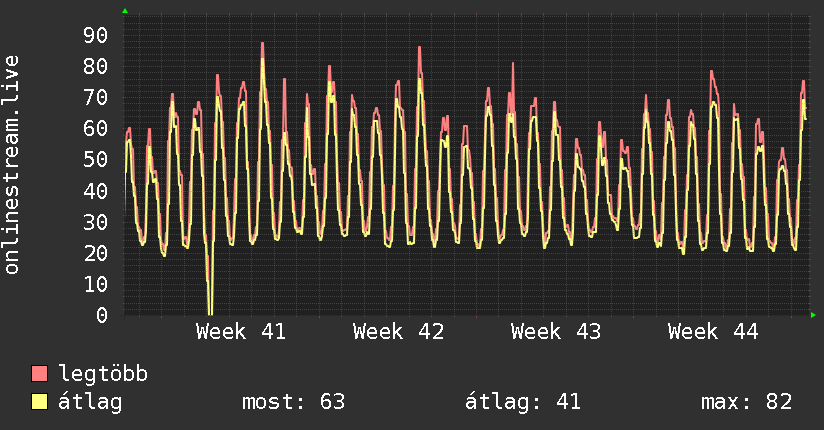Click the Week 43 axis label
Image resolution: width=824 pixels, height=430 pixels.
(x=555, y=332)
